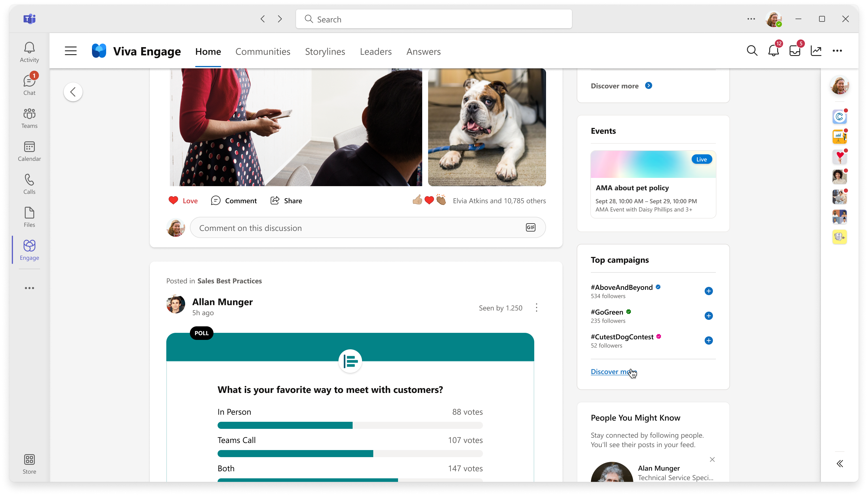
Task: Click the GIF button in comment field
Action: (x=531, y=227)
